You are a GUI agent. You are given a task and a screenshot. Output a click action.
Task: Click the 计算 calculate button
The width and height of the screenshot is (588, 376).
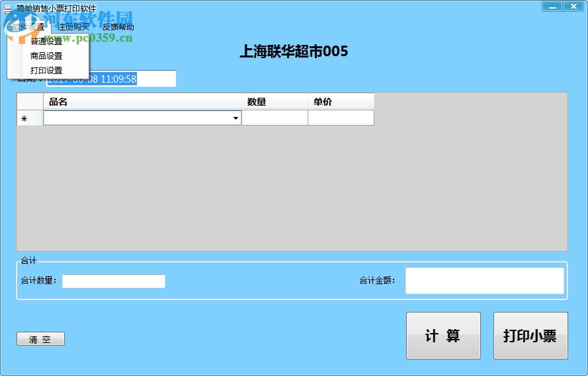443,336
